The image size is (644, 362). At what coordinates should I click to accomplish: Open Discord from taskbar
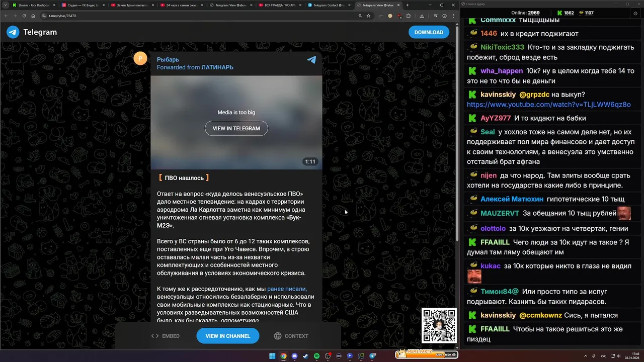294,356
